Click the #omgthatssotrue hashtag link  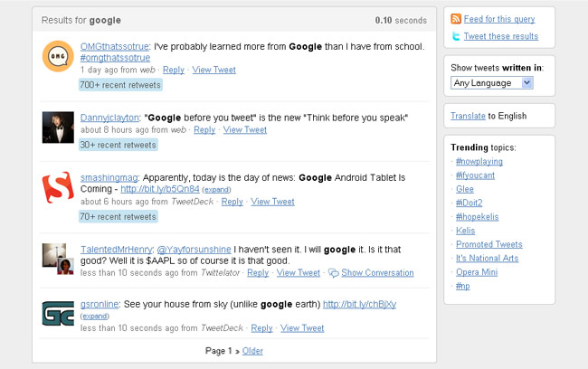coord(115,58)
